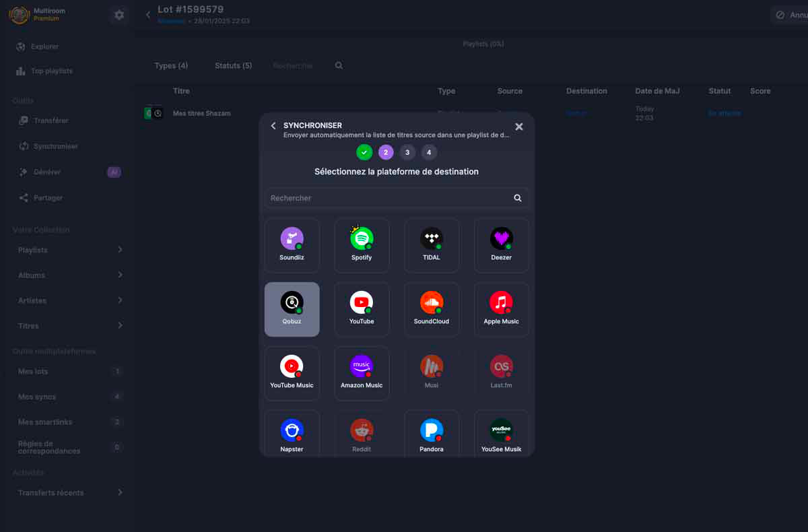
Task: Expand Albums collection
Action: click(70, 275)
